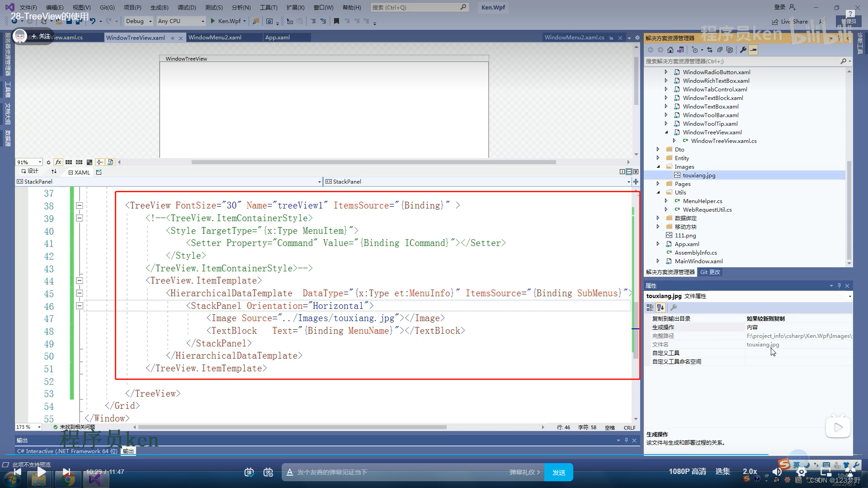
Task: Open the 生成(B) build menu
Action: [159, 7]
